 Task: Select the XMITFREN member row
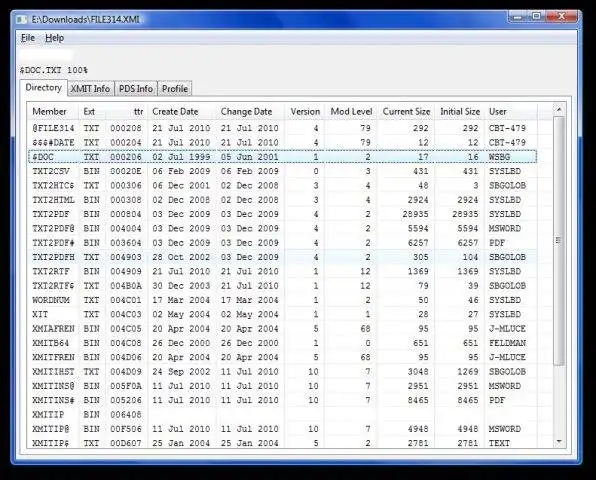282,357
